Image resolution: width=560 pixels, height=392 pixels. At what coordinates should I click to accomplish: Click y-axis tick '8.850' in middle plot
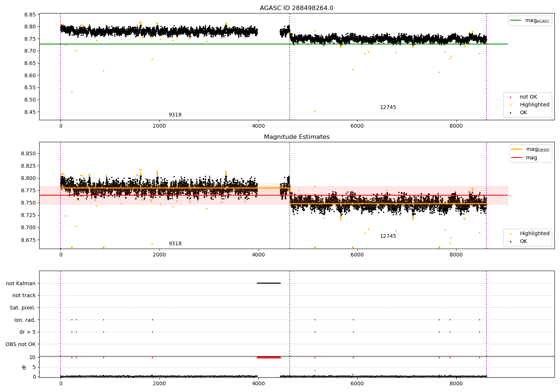(x=28, y=153)
